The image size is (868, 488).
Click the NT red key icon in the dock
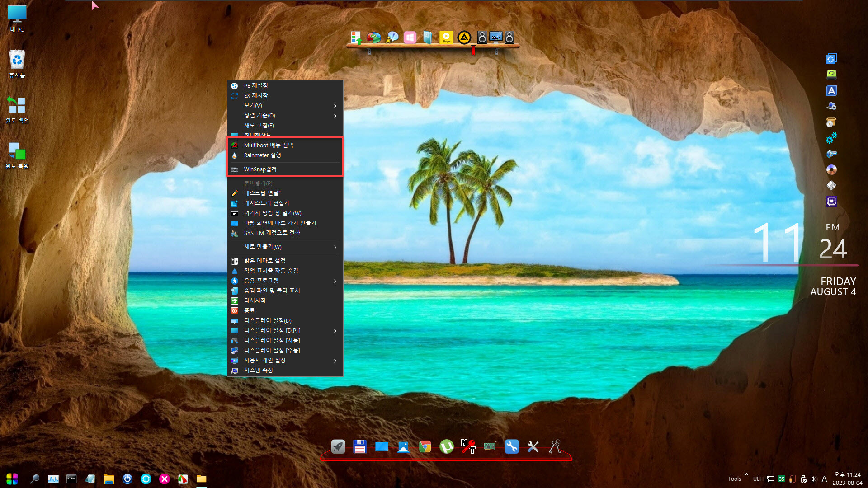(x=468, y=447)
